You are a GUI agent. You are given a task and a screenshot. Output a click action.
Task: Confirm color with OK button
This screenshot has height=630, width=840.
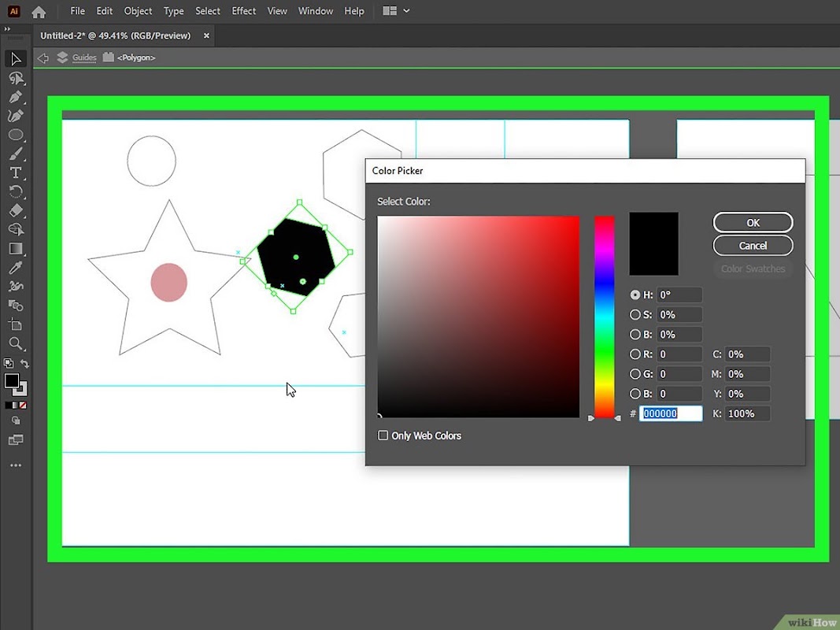coord(753,222)
